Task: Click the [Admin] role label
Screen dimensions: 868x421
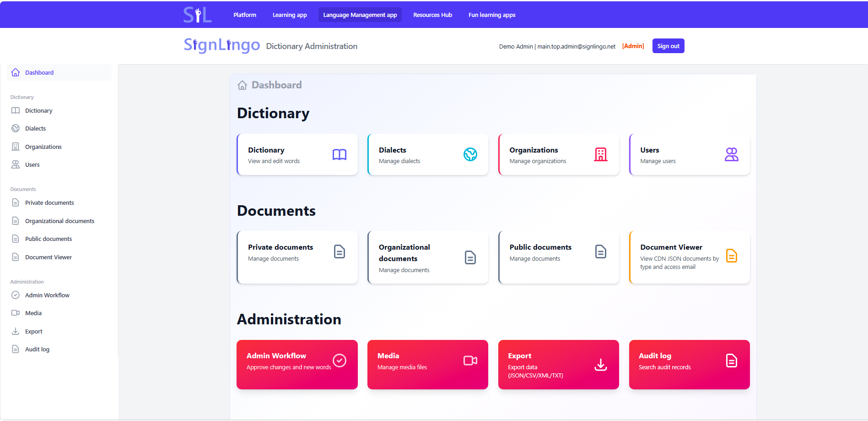Action: 633,46
